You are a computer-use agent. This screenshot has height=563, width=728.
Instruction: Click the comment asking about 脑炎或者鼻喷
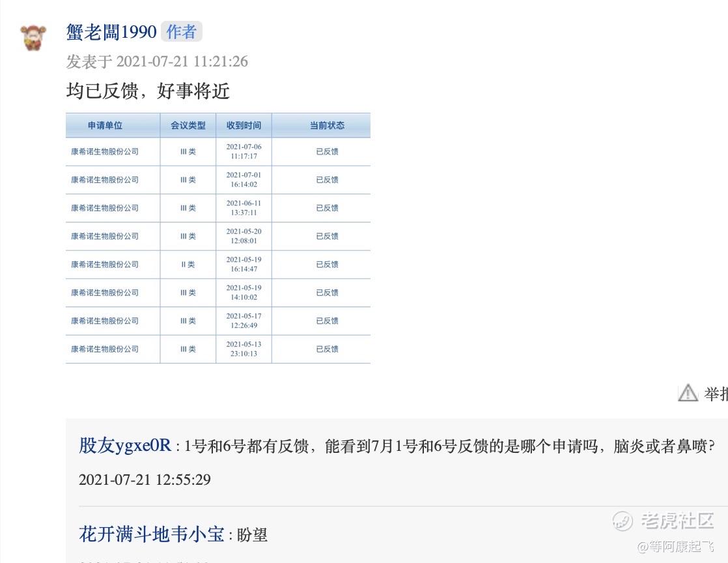(x=449, y=446)
